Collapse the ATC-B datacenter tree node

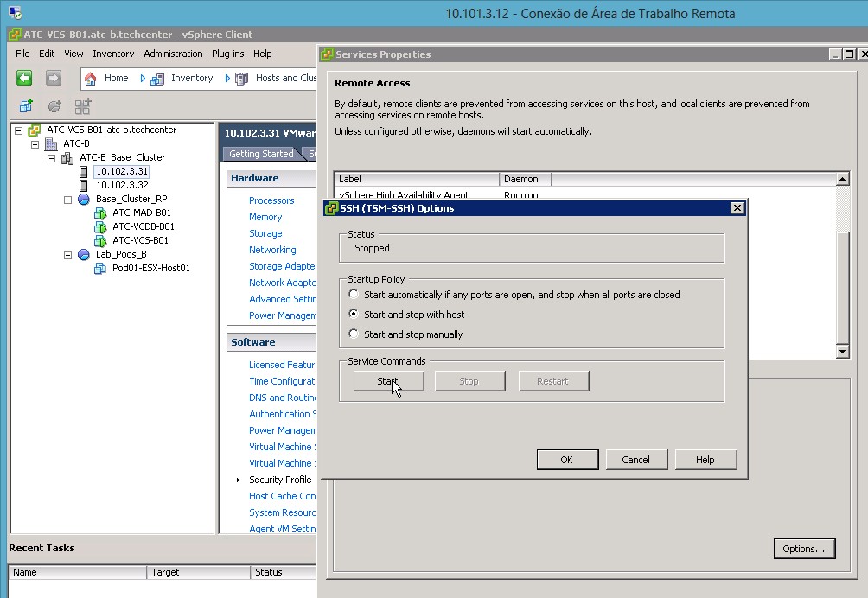35,143
